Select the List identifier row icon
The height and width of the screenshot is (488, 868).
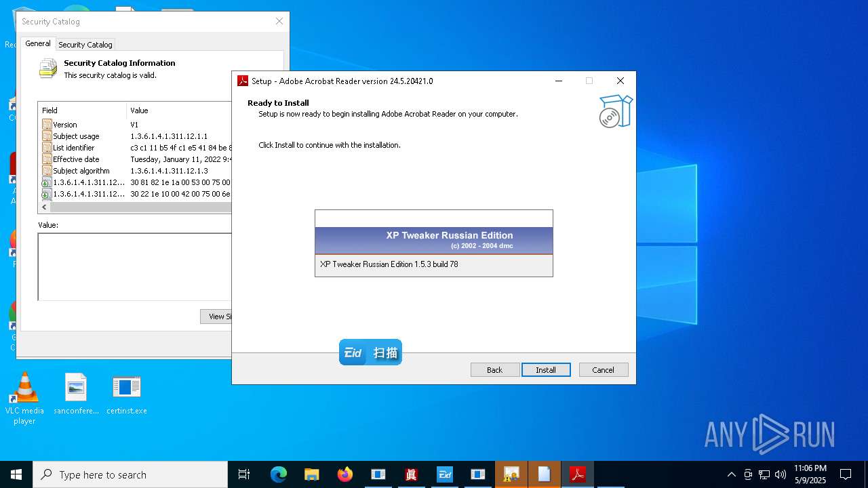coord(47,148)
